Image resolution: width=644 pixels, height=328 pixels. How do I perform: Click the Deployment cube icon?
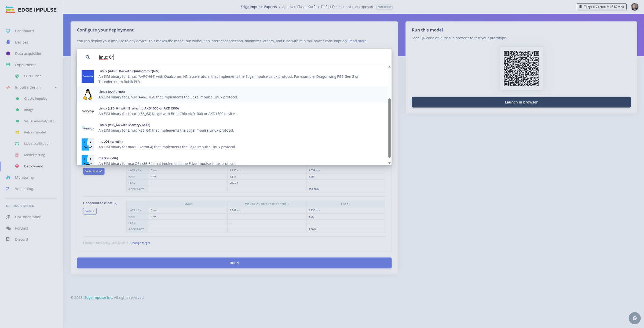(17, 166)
